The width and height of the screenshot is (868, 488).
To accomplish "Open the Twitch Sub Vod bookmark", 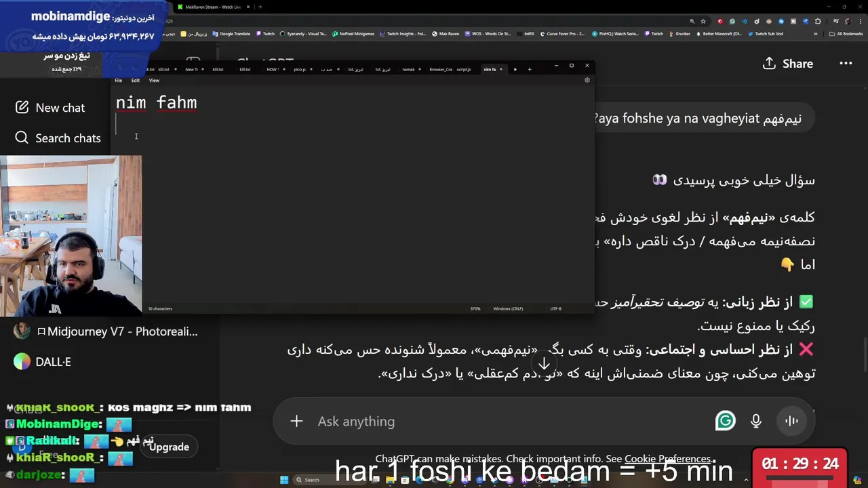I will coord(766,34).
